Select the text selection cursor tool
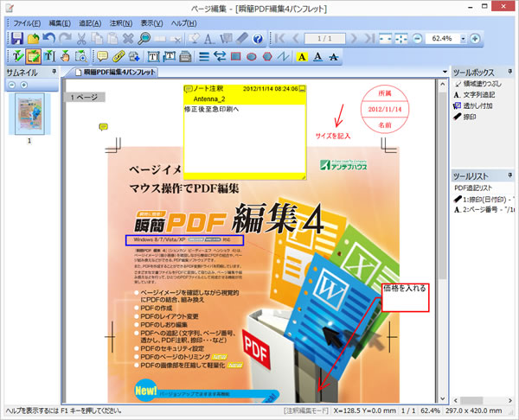The image size is (519, 420). (x=49, y=56)
